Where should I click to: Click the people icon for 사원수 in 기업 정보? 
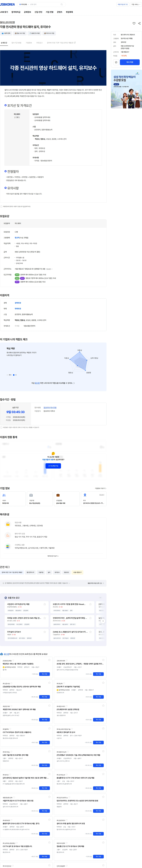pyautogui.click(x=4, y=495)
